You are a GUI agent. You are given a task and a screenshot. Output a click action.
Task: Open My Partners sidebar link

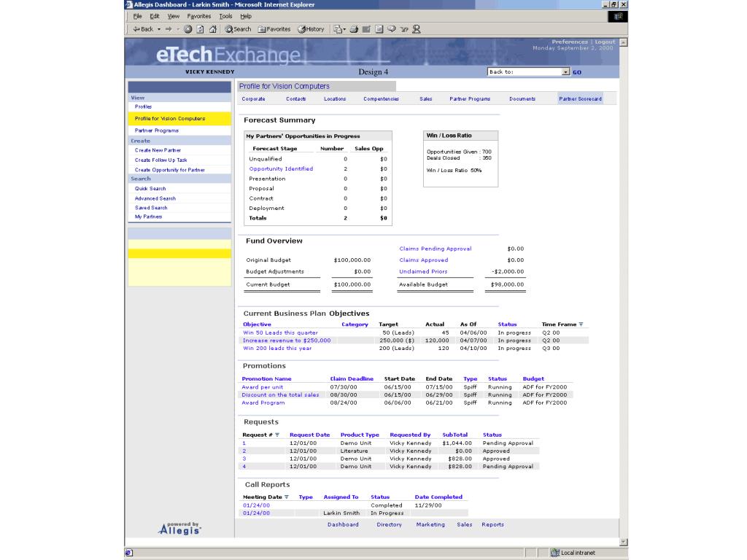tap(148, 217)
